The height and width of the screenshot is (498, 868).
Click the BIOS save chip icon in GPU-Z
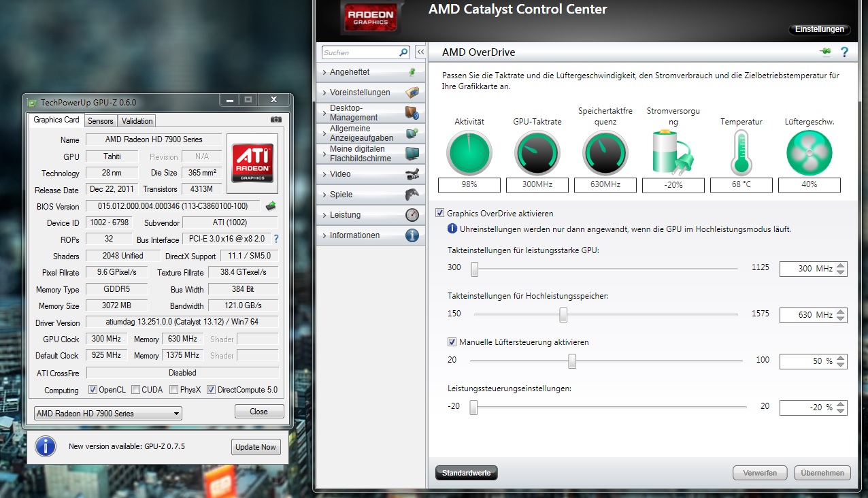coord(271,206)
